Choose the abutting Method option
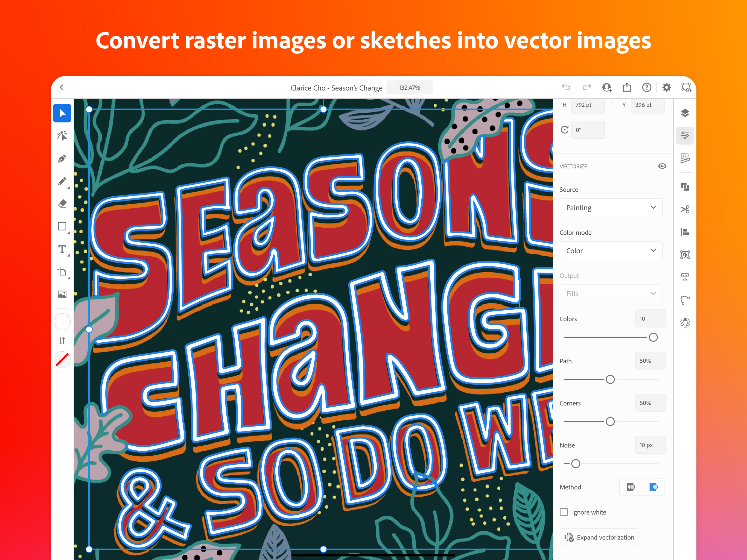747x560 pixels. [631, 487]
